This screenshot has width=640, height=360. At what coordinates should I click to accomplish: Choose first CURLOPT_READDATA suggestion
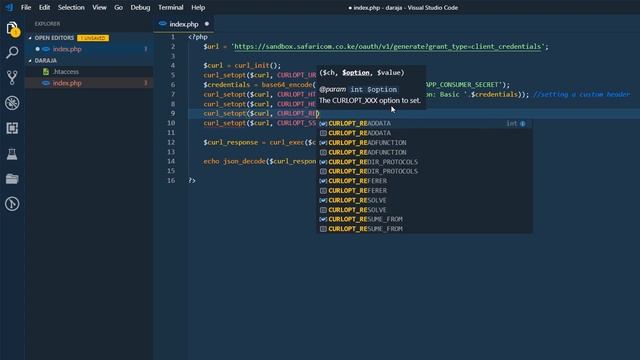point(424,123)
